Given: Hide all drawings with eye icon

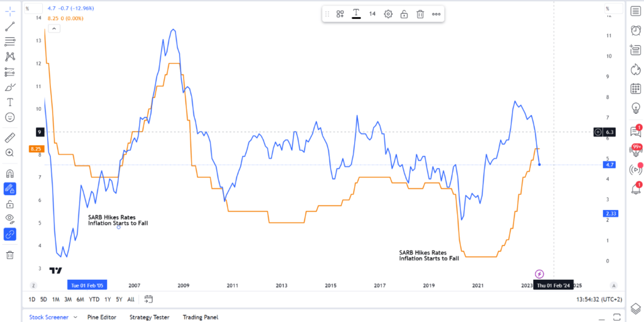Looking at the screenshot, I should pos(10,218).
